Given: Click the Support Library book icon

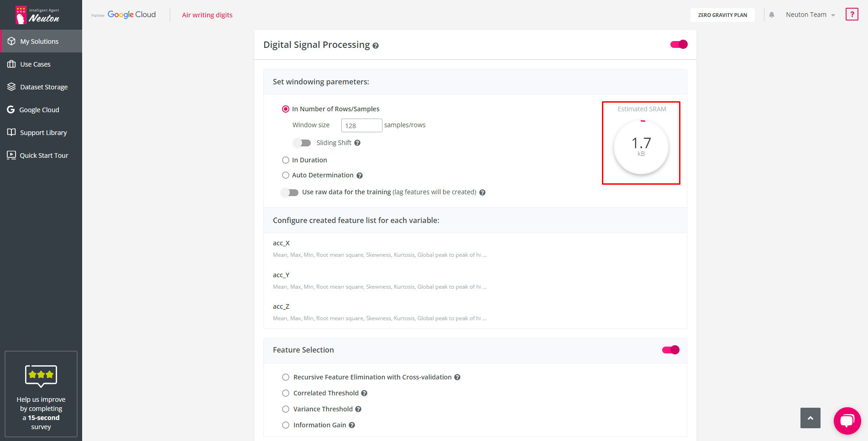Looking at the screenshot, I should coord(11,132).
